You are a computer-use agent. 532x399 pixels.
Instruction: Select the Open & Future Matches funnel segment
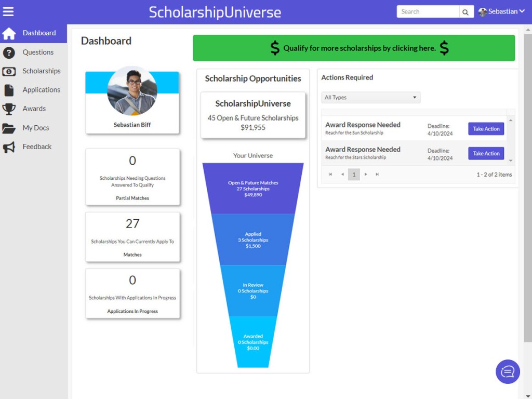pyautogui.click(x=253, y=189)
